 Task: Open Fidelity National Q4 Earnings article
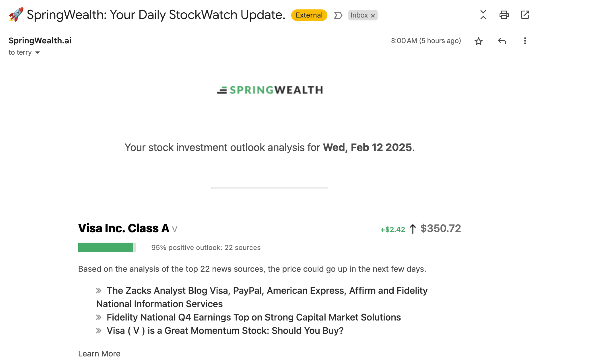(253, 317)
